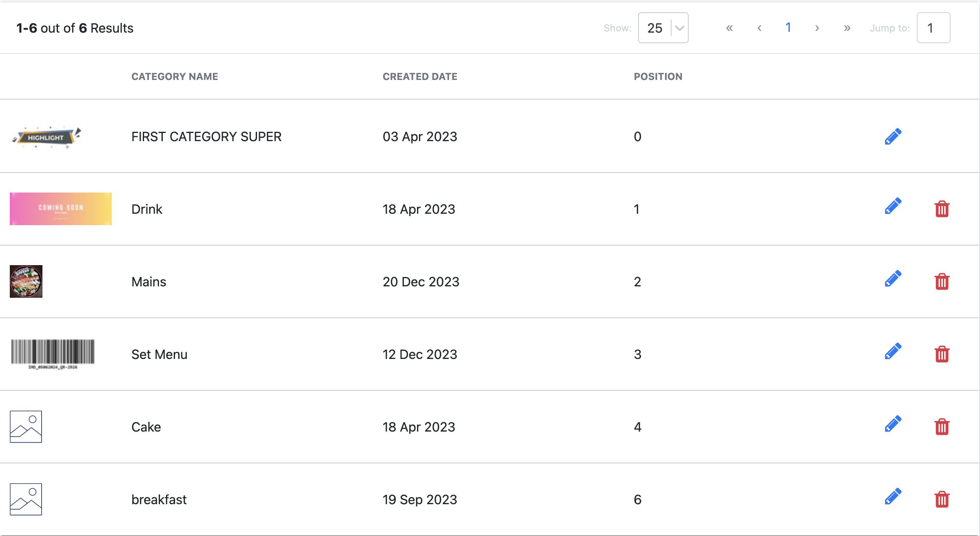Delete the breakfast category
The image size is (980, 536).
click(x=942, y=499)
